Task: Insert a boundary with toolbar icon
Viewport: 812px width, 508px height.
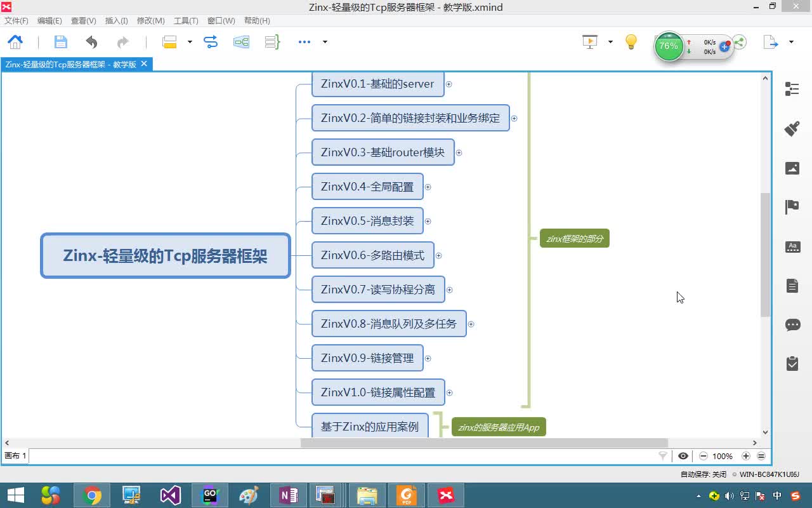Action: (242, 42)
